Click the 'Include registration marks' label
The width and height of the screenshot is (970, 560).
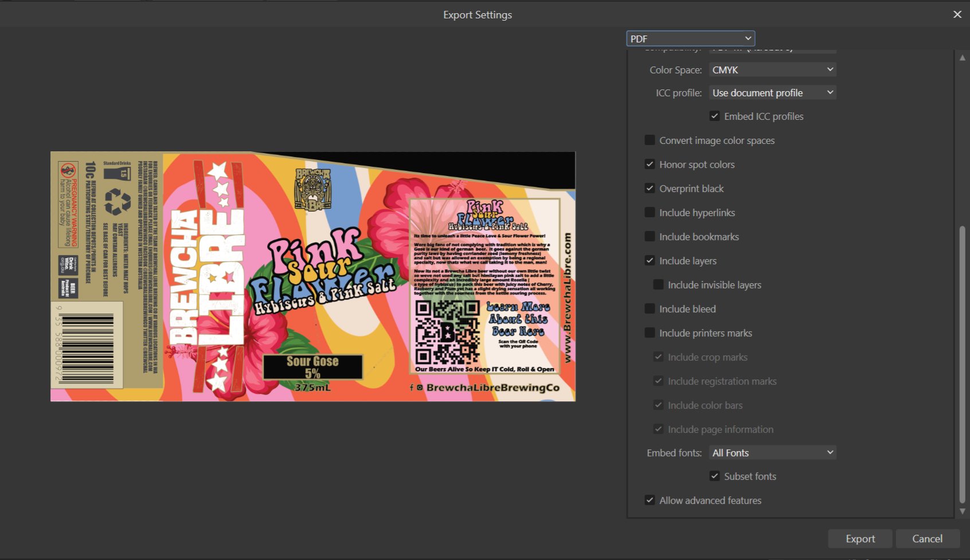click(x=722, y=381)
